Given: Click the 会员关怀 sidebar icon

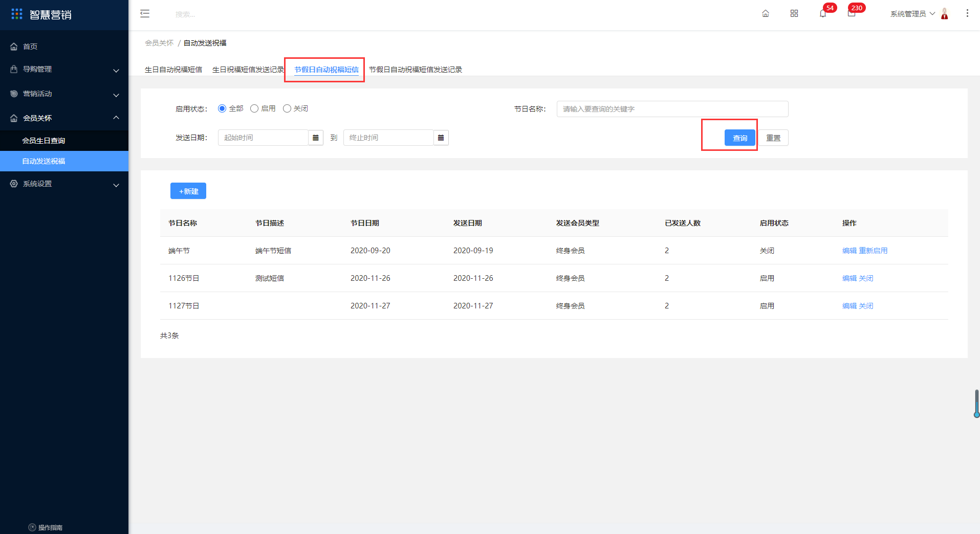Looking at the screenshot, I should pos(14,118).
